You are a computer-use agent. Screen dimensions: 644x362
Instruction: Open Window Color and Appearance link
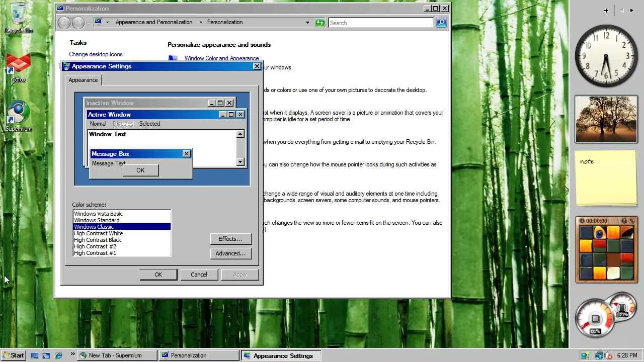click(x=221, y=58)
